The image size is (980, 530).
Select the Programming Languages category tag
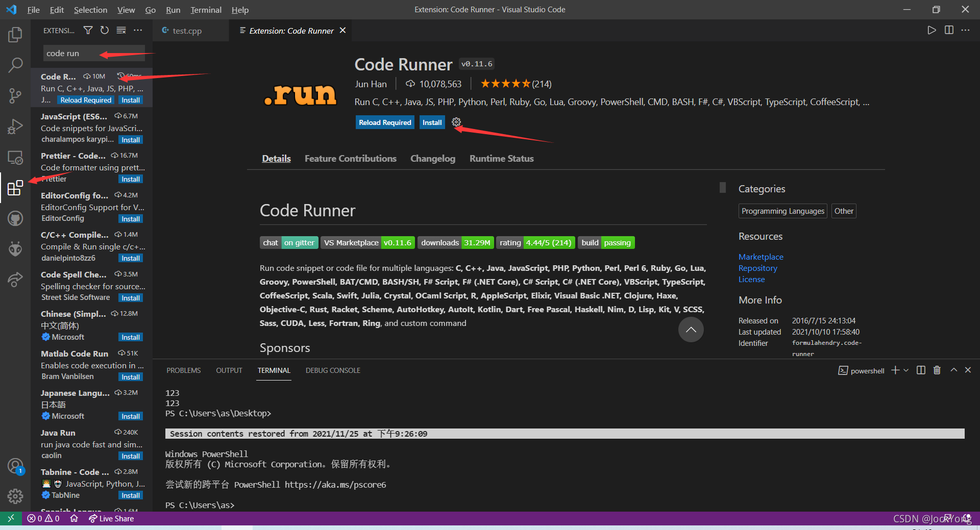[x=782, y=211]
